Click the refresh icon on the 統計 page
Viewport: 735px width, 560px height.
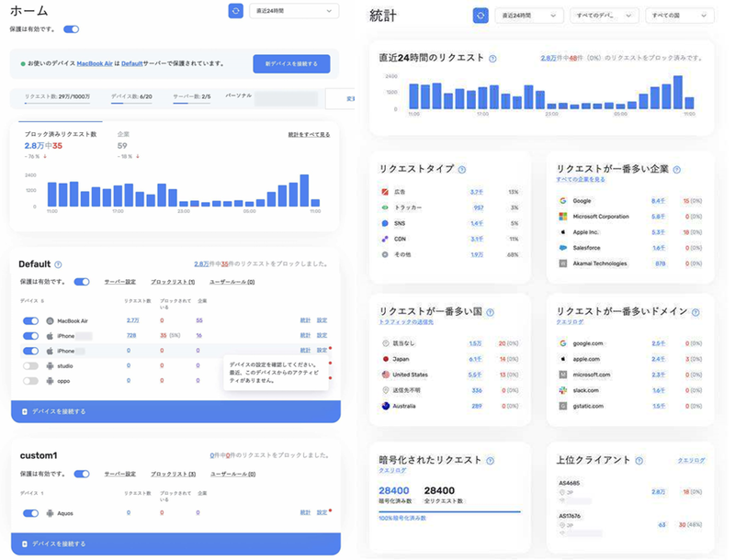pos(481,16)
